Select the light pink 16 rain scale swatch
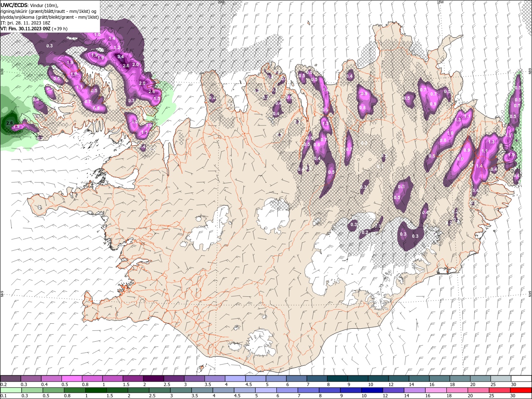 (436, 390)
